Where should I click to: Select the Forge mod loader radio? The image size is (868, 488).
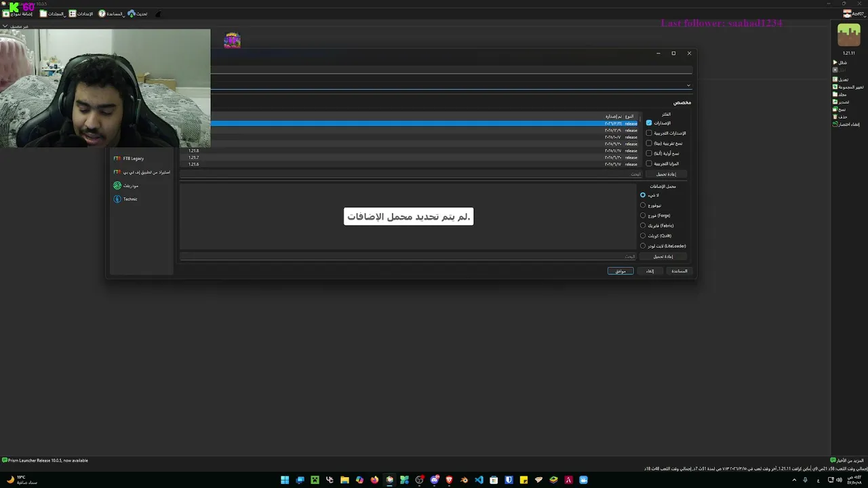(x=643, y=216)
